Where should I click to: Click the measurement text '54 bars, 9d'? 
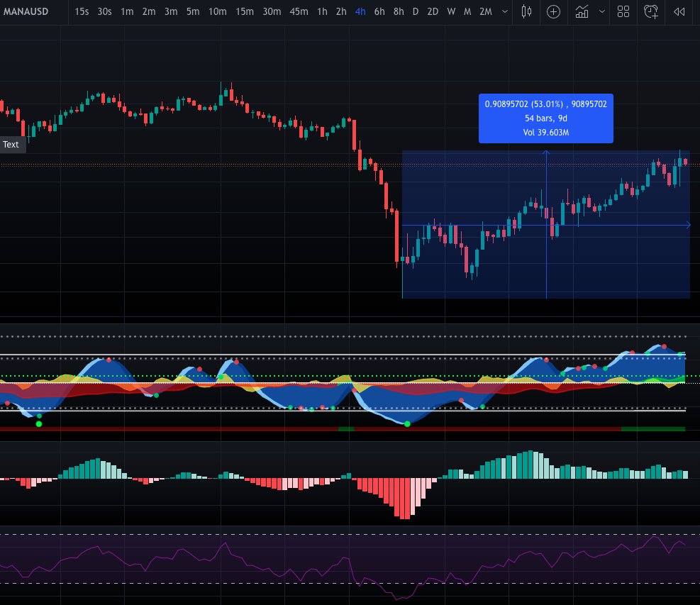545,118
